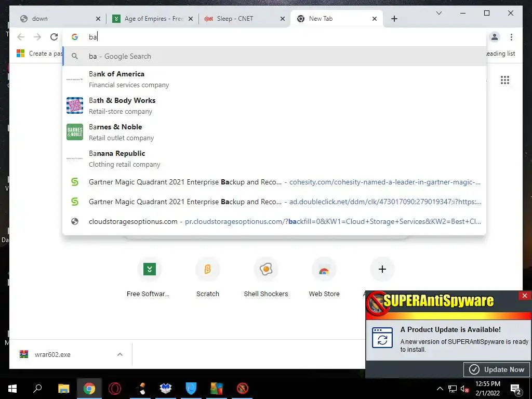Open the tab search dropdown arrow
This screenshot has width=532, height=399.
click(x=438, y=13)
